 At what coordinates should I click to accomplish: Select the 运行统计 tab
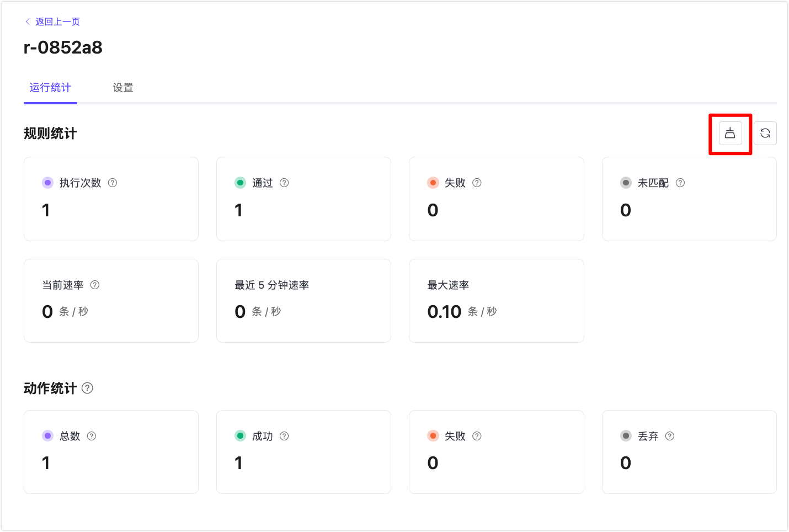click(x=50, y=87)
